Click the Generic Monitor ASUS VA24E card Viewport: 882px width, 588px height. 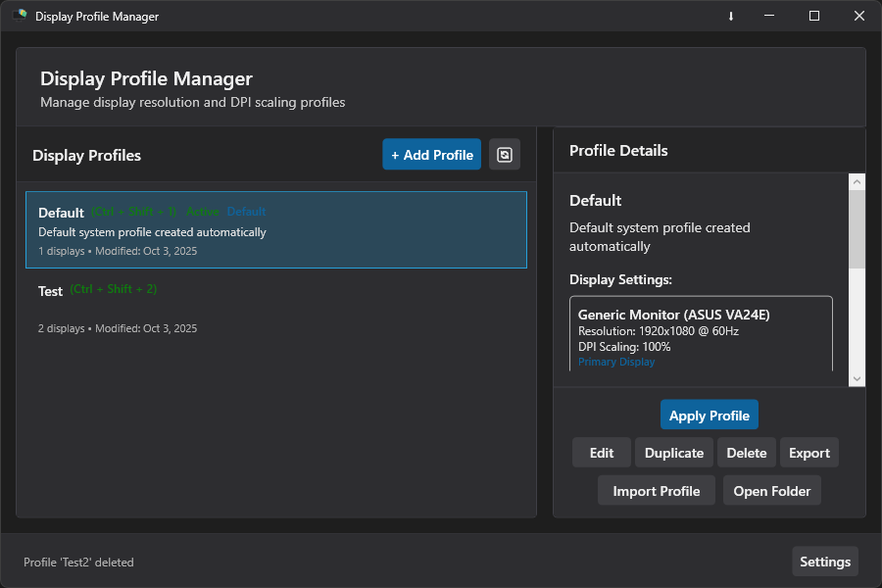(701, 333)
